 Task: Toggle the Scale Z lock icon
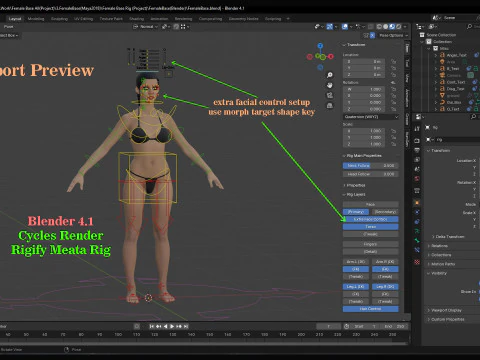pos(394,144)
